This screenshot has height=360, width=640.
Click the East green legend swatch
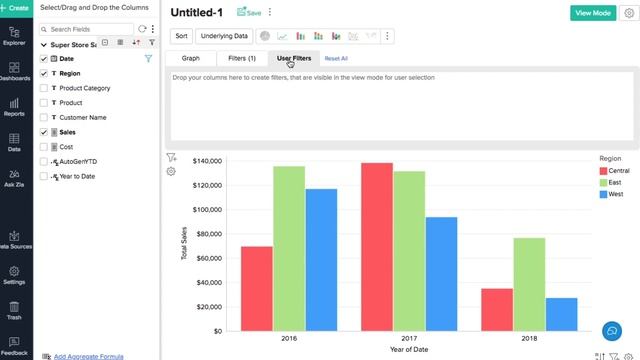point(603,182)
